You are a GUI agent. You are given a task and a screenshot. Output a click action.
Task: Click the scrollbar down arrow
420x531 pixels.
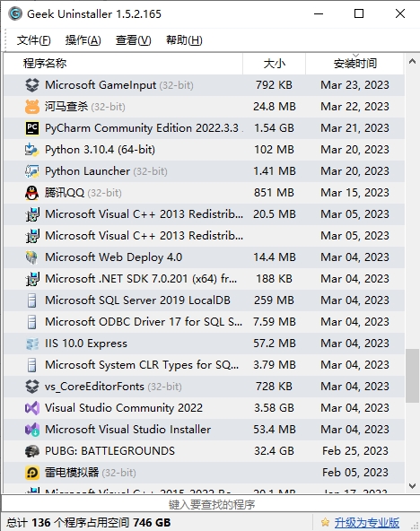tap(412, 486)
